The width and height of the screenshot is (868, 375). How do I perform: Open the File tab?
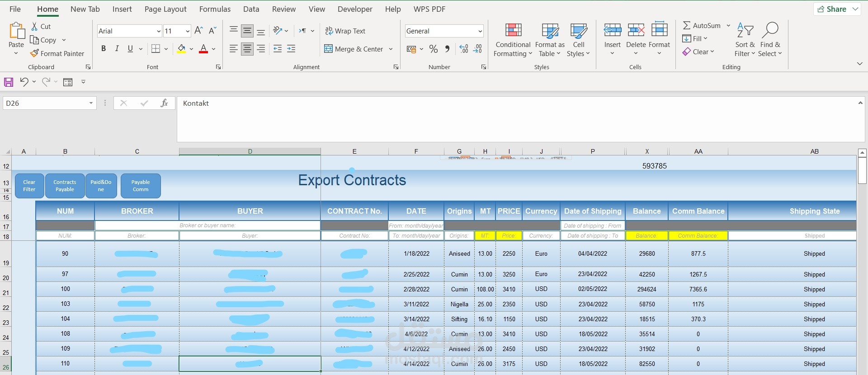15,9
